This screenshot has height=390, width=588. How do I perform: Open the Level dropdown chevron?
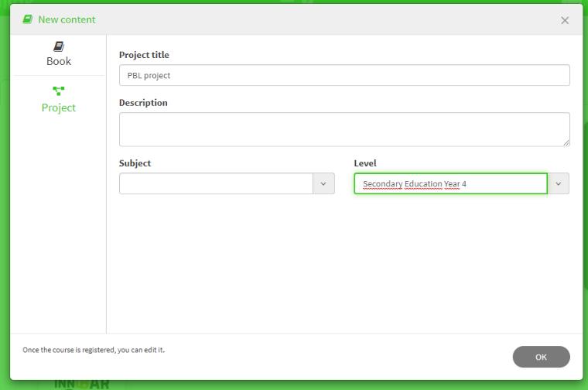click(x=558, y=183)
